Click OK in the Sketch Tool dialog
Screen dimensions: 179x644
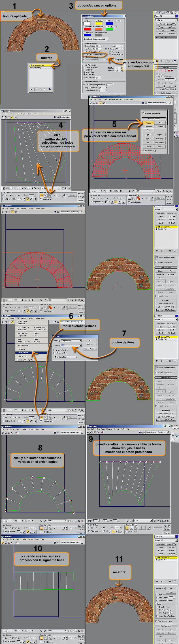click(x=90, y=341)
